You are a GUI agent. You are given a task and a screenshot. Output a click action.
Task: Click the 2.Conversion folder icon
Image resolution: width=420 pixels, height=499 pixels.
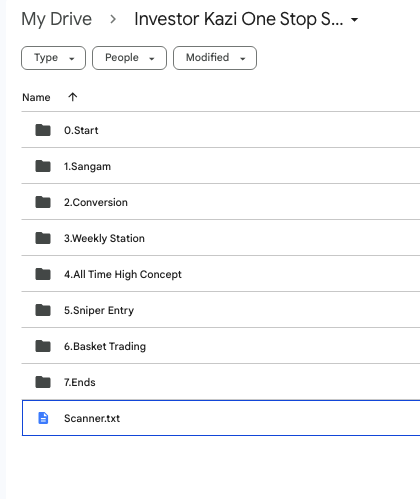pyautogui.click(x=43, y=202)
